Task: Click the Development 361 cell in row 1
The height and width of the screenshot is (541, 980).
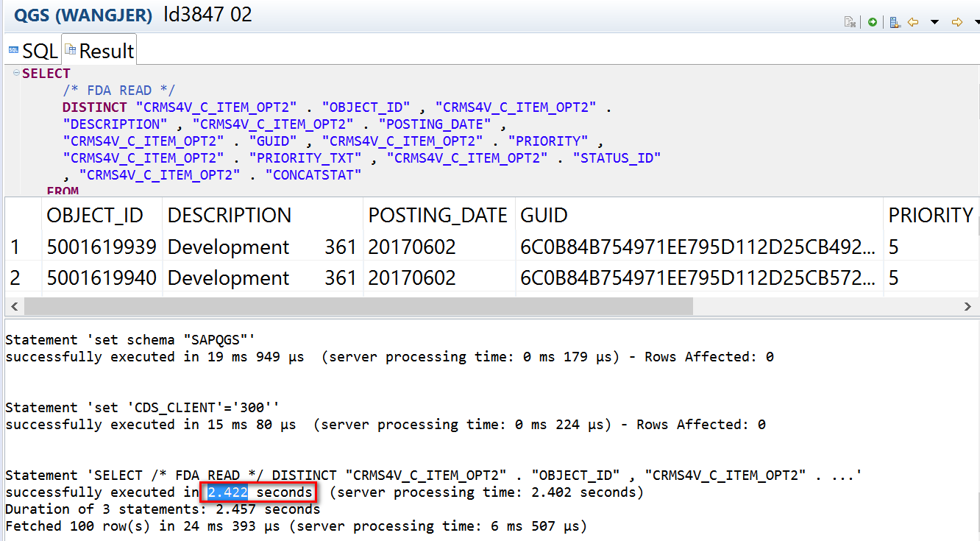Action: (262, 247)
